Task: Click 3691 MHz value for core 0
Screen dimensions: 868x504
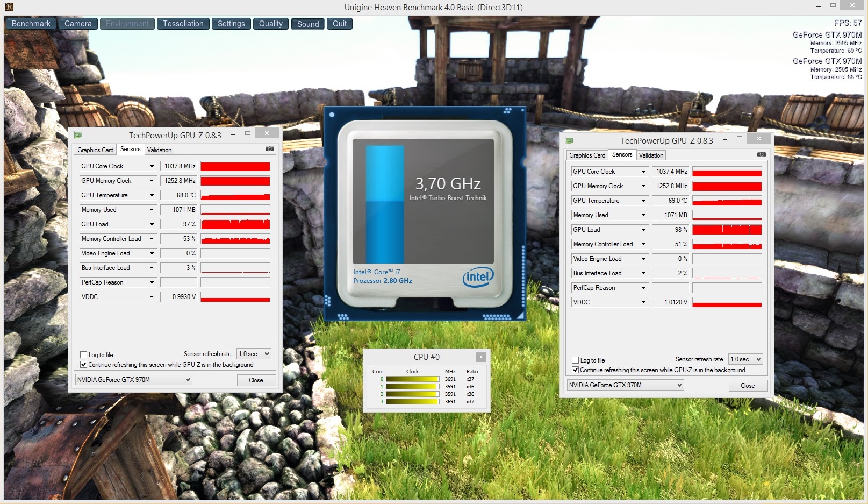Action: 450,379
